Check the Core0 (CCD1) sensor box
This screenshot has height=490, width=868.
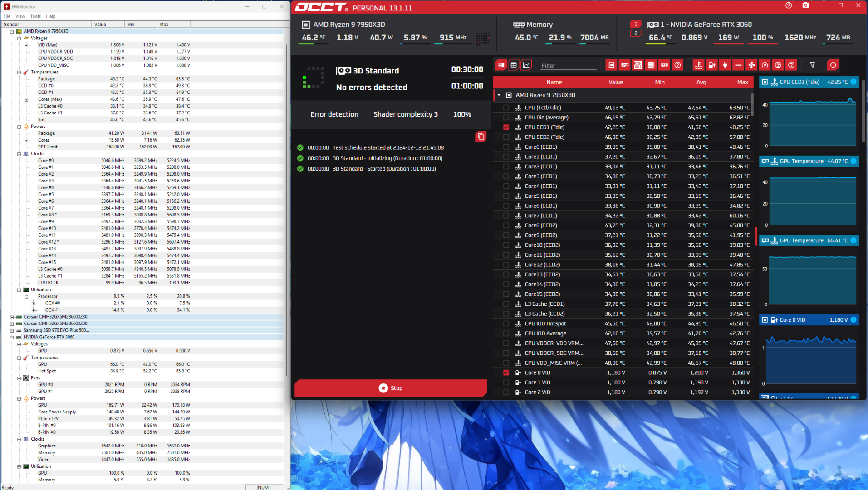pyautogui.click(x=506, y=147)
